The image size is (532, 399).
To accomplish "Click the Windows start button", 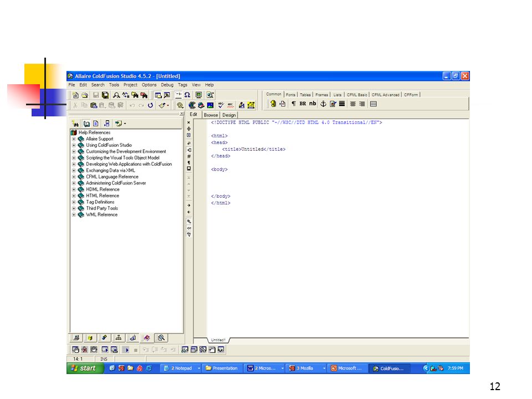I will 85,368.
